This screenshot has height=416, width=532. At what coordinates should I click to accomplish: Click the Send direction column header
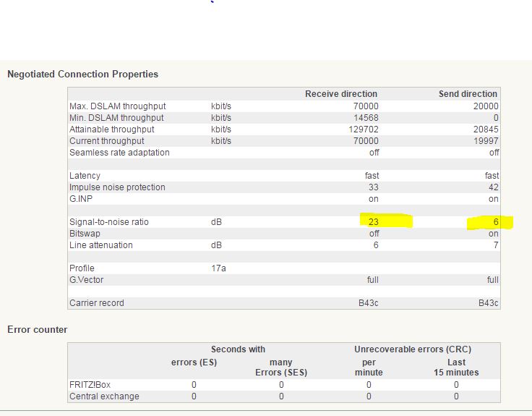click(x=468, y=94)
